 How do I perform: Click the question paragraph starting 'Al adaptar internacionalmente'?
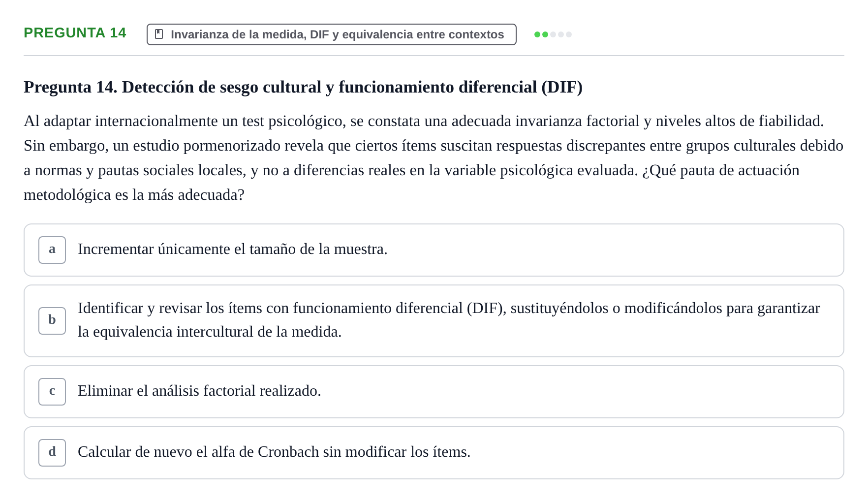434,158
